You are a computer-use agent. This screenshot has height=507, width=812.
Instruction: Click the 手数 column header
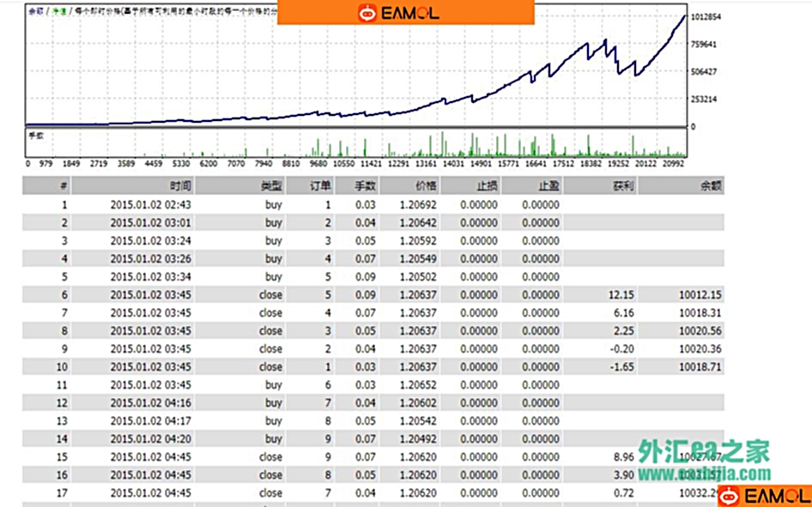pyautogui.click(x=366, y=185)
